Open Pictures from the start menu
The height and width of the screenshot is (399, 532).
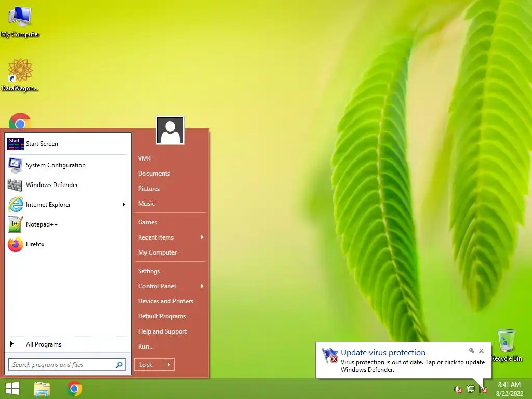149,188
